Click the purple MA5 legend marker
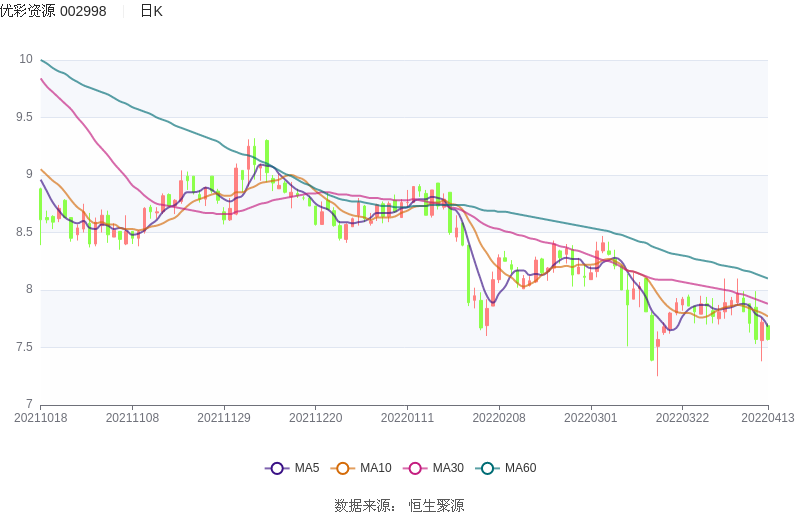This screenshot has width=800, height=517. (x=277, y=468)
